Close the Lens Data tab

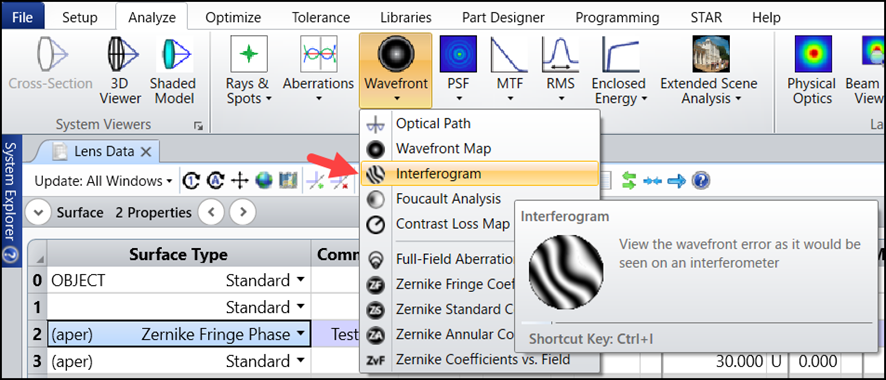coord(146,151)
